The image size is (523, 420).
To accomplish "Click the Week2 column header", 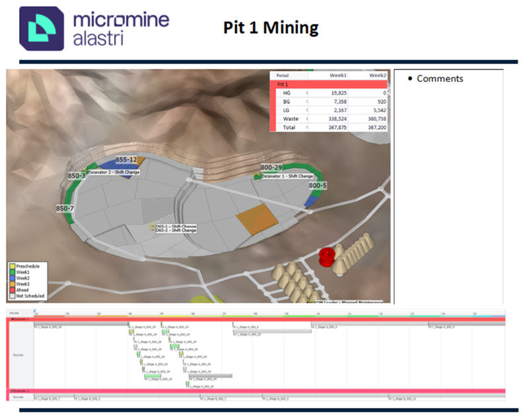I will coord(377,75).
